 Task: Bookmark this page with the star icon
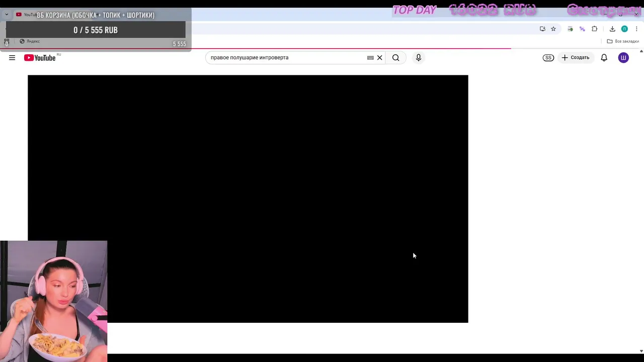pyautogui.click(x=553, y=29)
